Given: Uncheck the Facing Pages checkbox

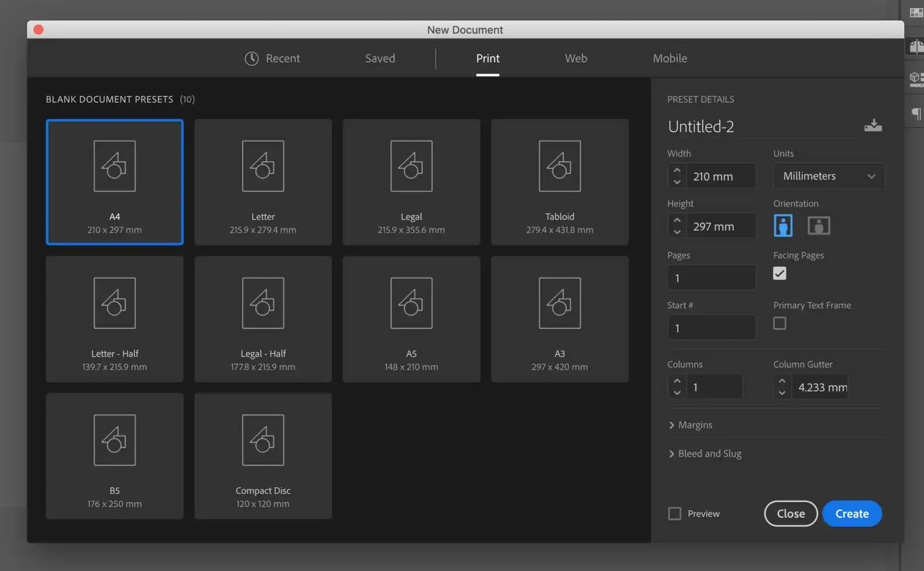Looking at the screenshot, I should tap(780, 273).
